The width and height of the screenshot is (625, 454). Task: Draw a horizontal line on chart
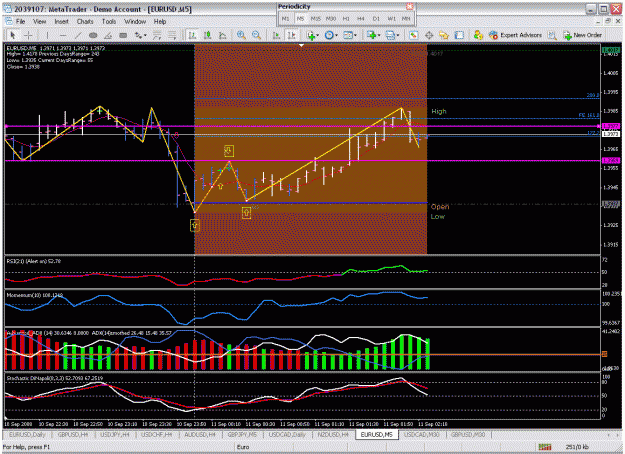tap(63, 35)
